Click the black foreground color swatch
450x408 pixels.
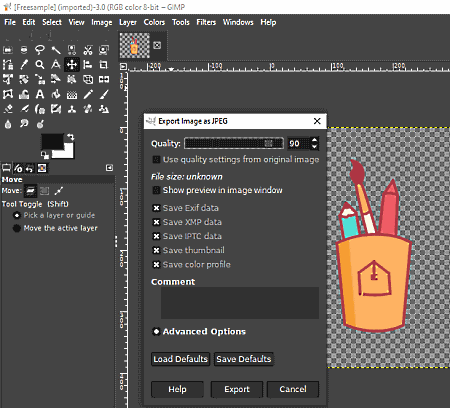pyautogui.click(x=52, y=142)
